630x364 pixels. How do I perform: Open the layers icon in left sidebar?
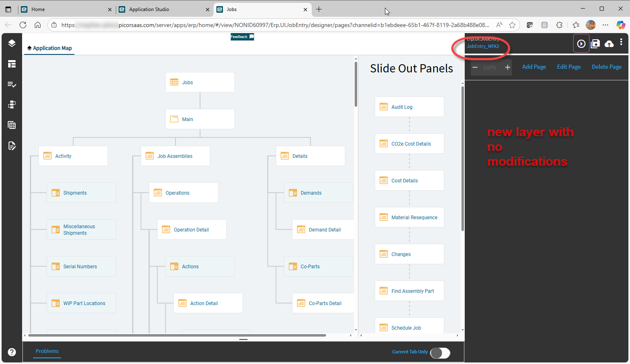[12, 43]
